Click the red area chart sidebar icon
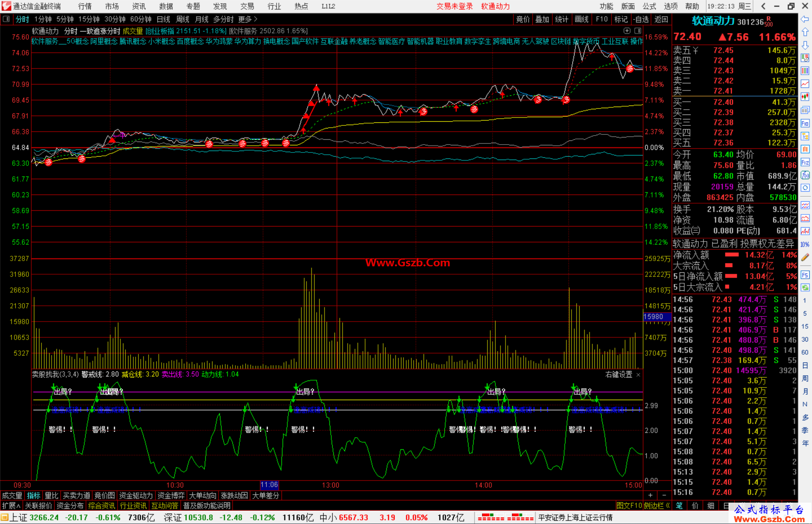This screenshot has height=524, width=812. 805,218
